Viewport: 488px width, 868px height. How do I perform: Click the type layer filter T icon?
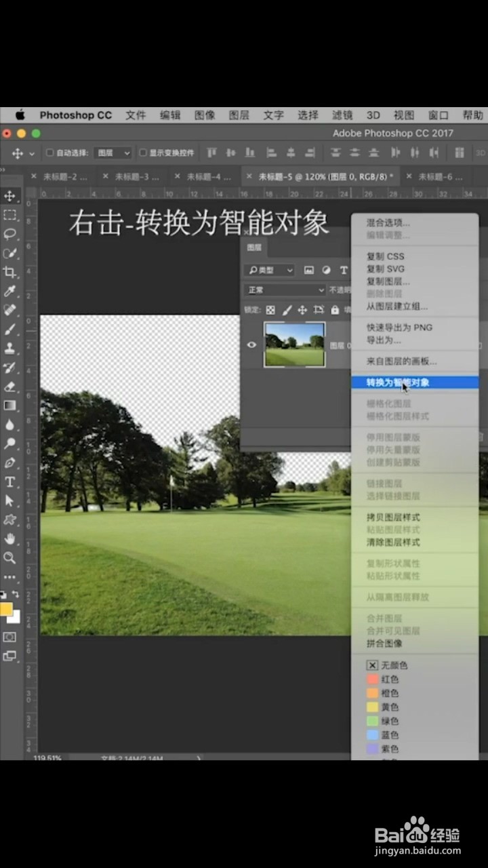coord(344,270)
